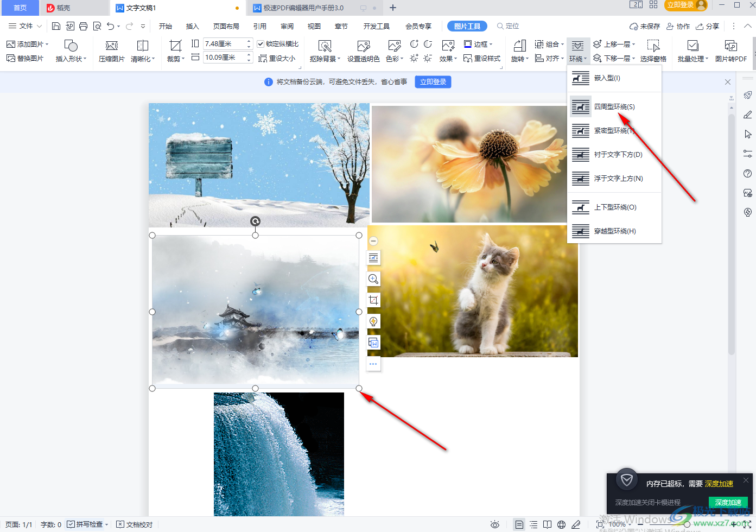Collapse the ribbon with top-right chevron
Image resolution: width=756 pixels, height=532 pixels.
pos(747,26)
